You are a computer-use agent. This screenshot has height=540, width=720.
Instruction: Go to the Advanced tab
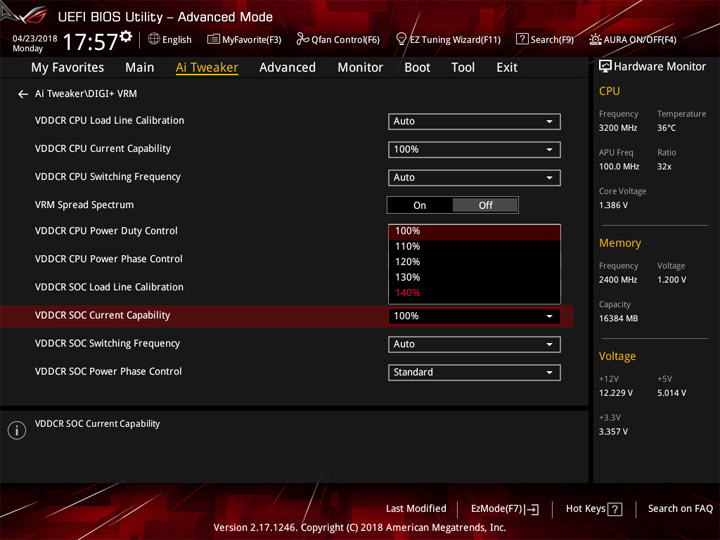click(287, 68)
